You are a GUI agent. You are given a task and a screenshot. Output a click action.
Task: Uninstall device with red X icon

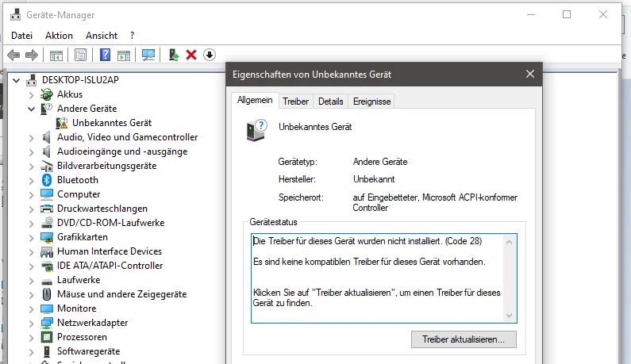click(191, 55)
